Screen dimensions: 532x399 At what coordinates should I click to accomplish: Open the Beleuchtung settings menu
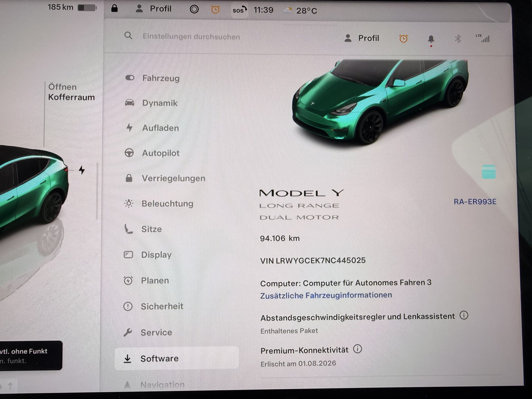(159, 203)
